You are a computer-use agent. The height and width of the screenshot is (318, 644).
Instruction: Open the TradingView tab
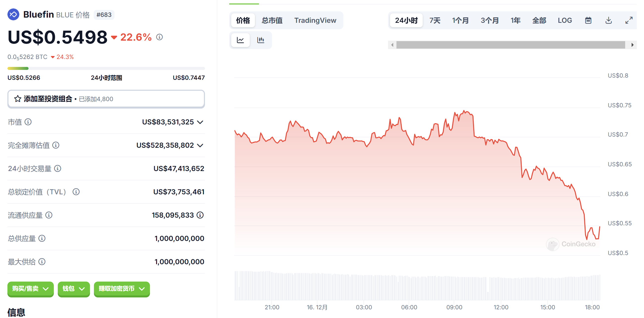(315, 20)
